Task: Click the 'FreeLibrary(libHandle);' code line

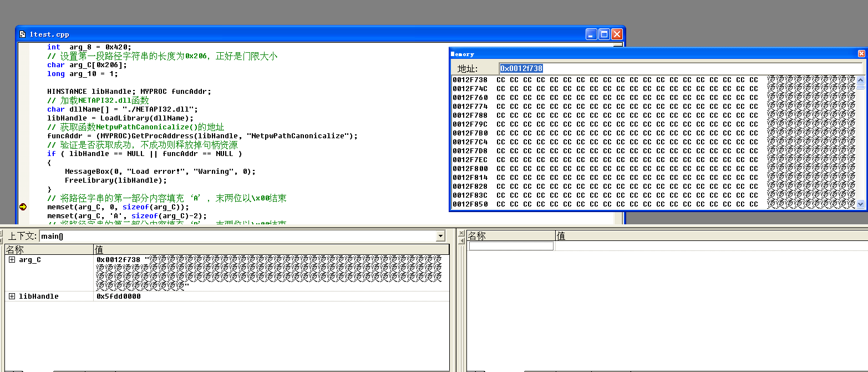Action: coord(116,180)
